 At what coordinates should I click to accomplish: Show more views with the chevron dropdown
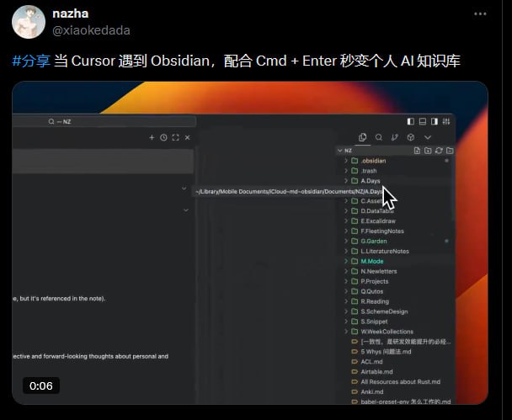(428, 137)
